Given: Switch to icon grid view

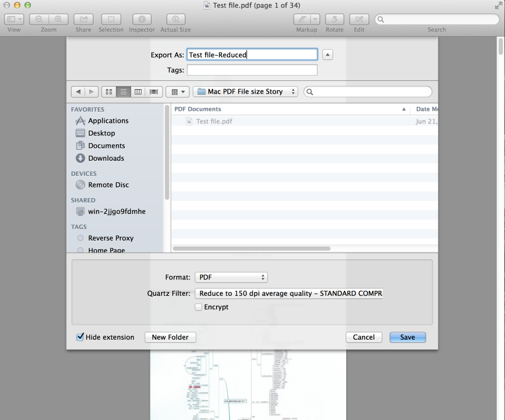Looking at the screenshot, I should 108,92.
